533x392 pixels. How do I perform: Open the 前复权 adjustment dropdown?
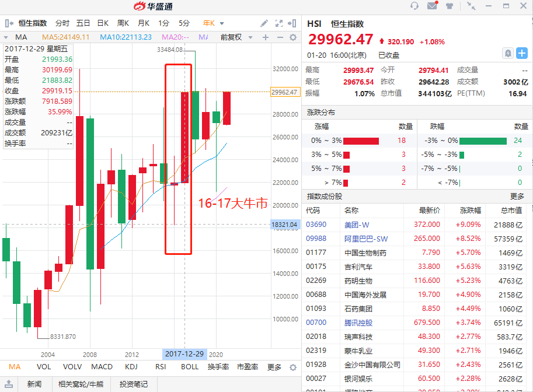pos(250,37)
